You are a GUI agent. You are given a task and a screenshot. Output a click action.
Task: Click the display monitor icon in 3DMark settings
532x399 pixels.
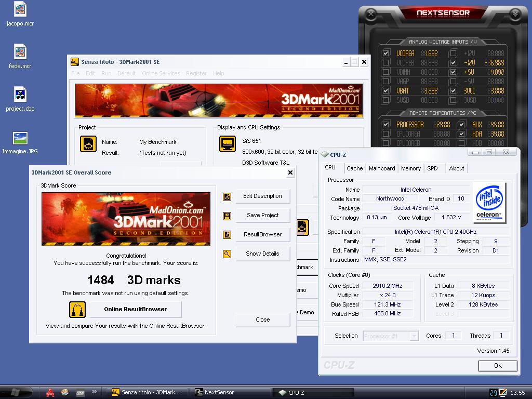tap(228, 144)
